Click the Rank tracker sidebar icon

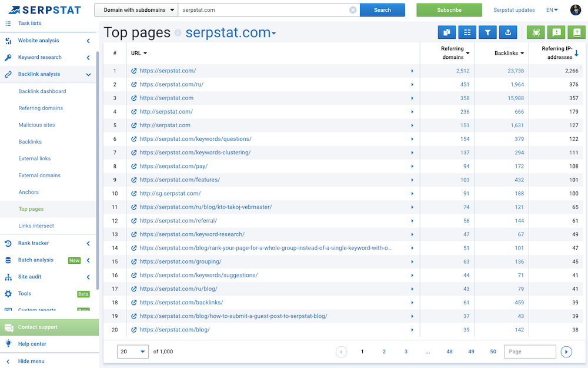click(8, 243)
